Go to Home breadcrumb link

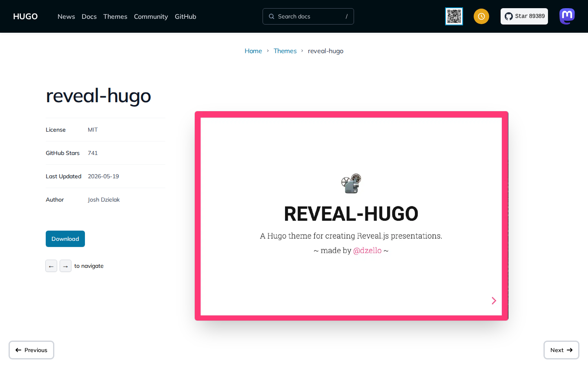(253, 51)
